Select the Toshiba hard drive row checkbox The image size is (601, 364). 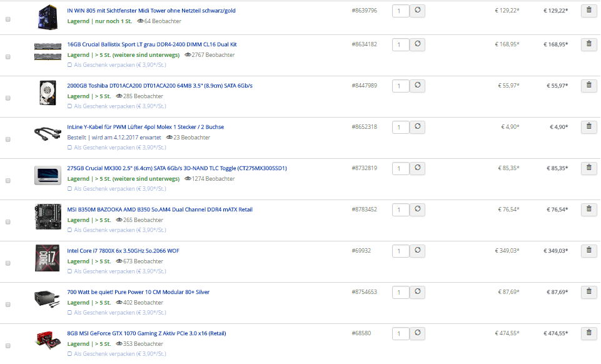tap(8, 98)
